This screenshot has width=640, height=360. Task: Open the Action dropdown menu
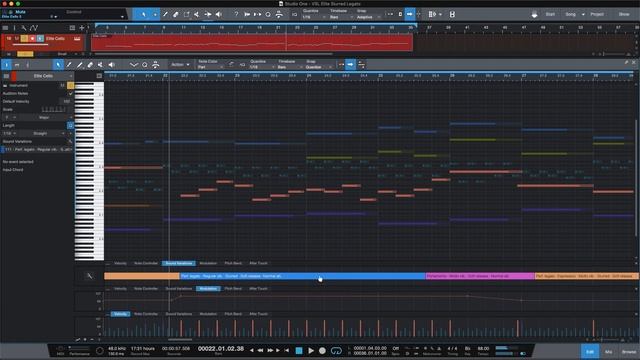180,64
